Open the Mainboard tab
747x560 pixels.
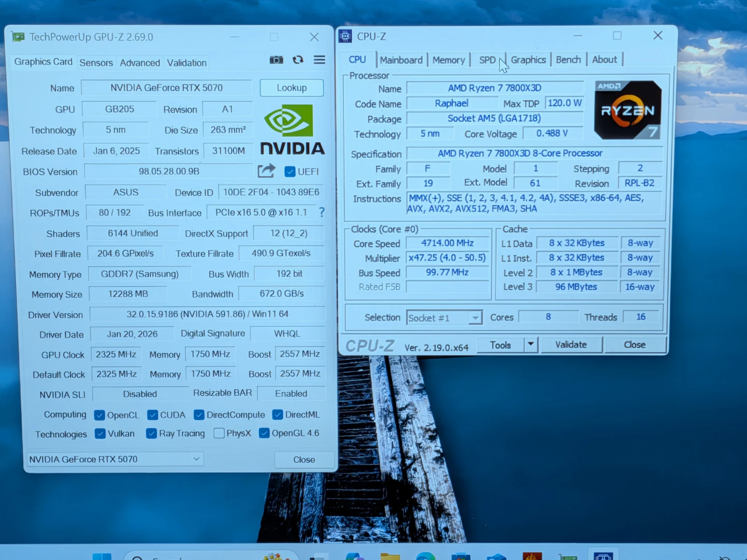click(401, 60)
